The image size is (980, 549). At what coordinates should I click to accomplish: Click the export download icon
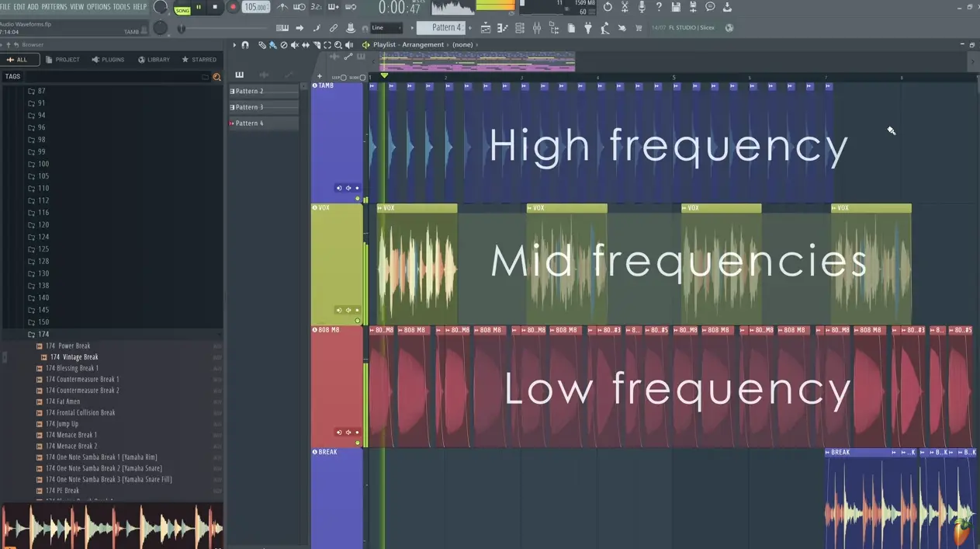click(727, 7)
